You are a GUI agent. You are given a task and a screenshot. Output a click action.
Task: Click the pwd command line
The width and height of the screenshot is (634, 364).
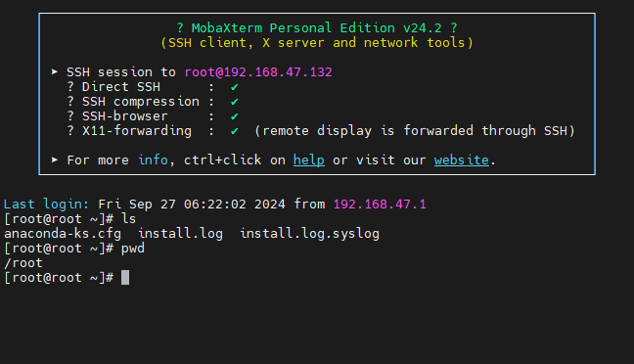(74, 248)
